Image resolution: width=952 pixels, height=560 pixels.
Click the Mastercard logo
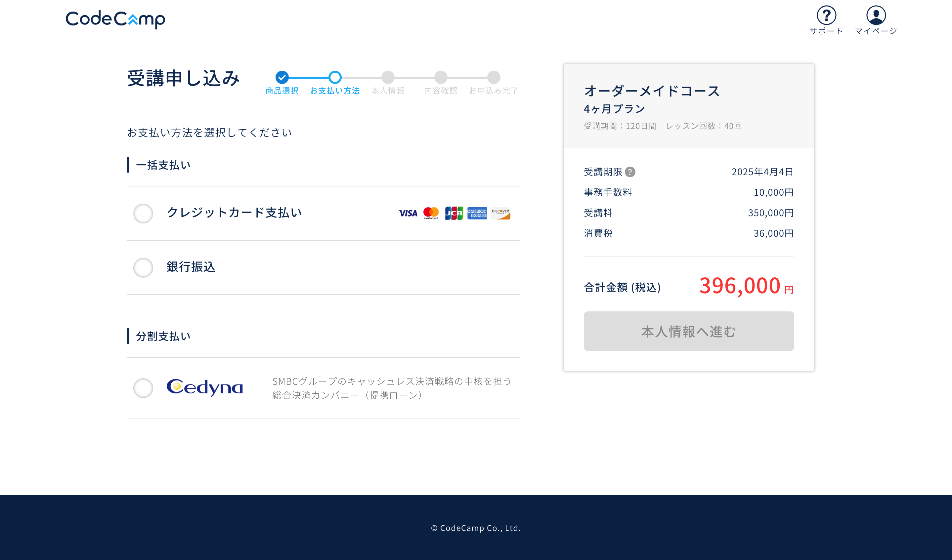pos(431,213)
